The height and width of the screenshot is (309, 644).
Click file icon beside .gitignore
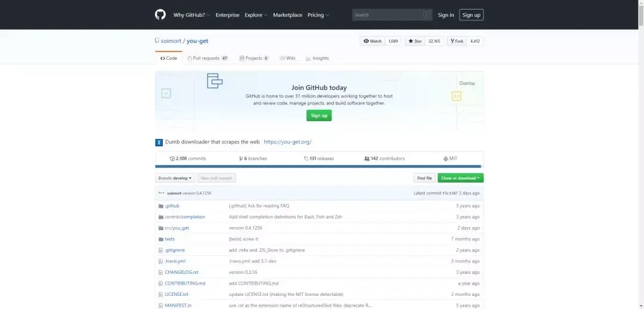161,250
